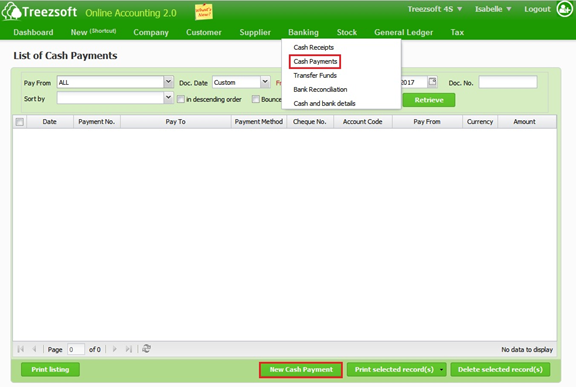Open the Customer menu
This screenshot has height=387, width=576.
coord(204,32)
